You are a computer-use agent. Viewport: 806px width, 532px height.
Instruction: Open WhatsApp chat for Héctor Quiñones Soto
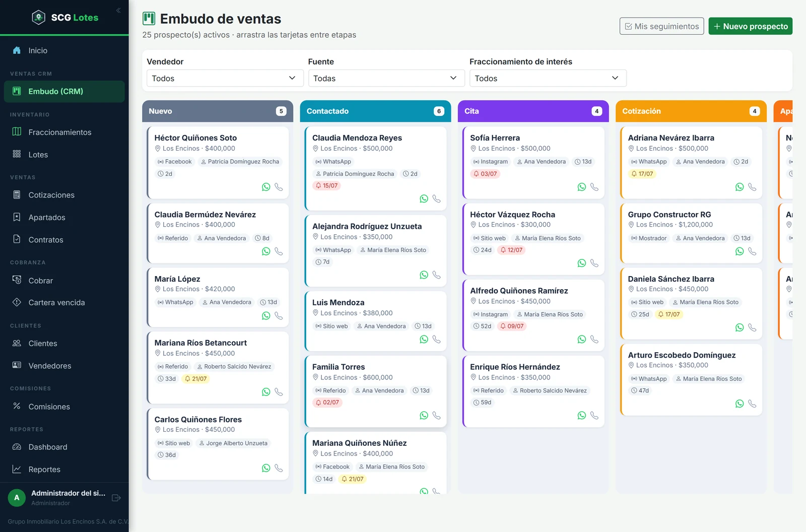pyautogui.click(x=266, y=187)
